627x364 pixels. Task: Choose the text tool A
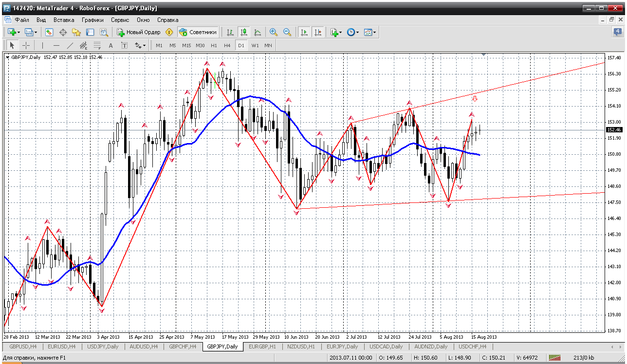click(111, 45)
